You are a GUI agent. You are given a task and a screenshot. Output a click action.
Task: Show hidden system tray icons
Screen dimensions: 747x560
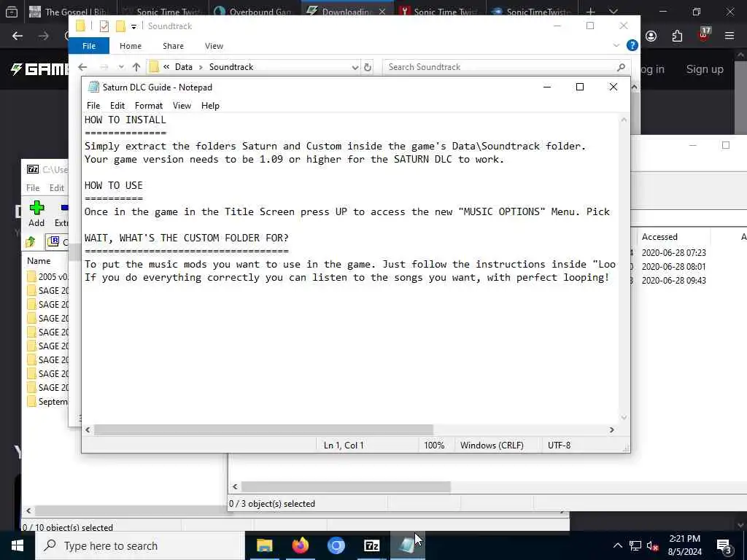tap(617, 545)
